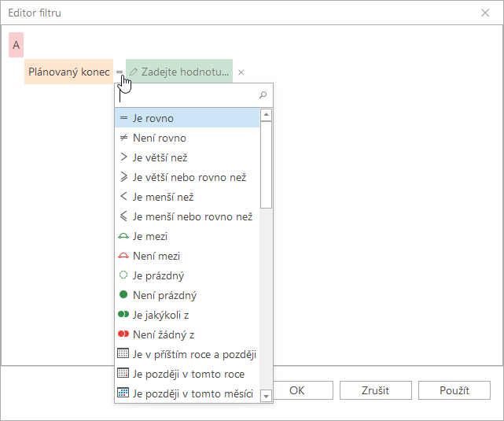Select the 'Je mezi' green range icon
Image resolution: width=504 pixels, height=421 pixels.
tap(123, 236)
